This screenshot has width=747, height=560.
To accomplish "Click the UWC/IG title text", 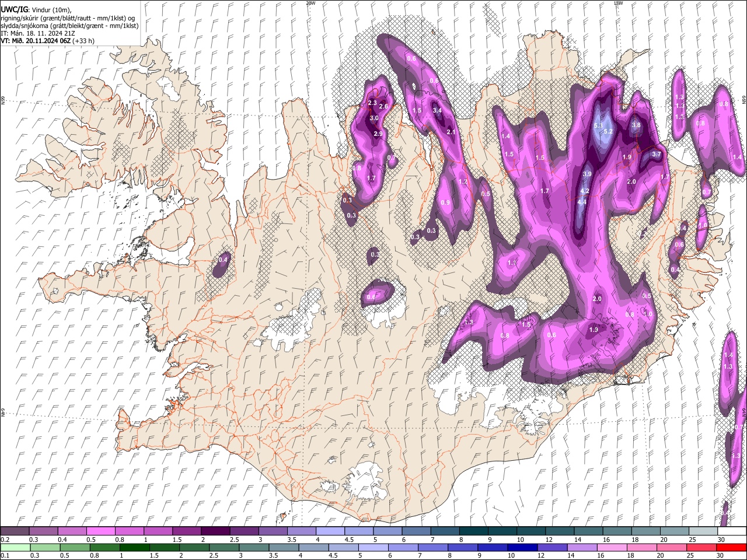I will pos(13,10).
